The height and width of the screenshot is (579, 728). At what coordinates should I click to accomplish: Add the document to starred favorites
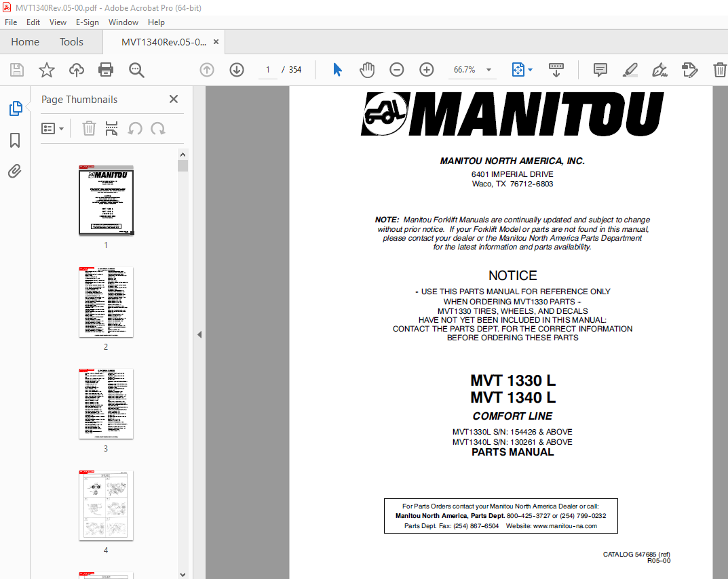click(x=46, y=70)
